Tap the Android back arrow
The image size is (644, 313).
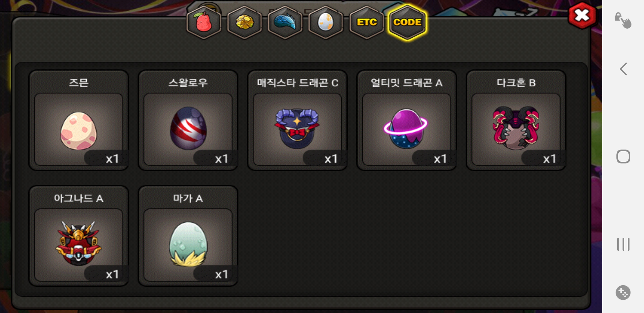click(623, 69)
